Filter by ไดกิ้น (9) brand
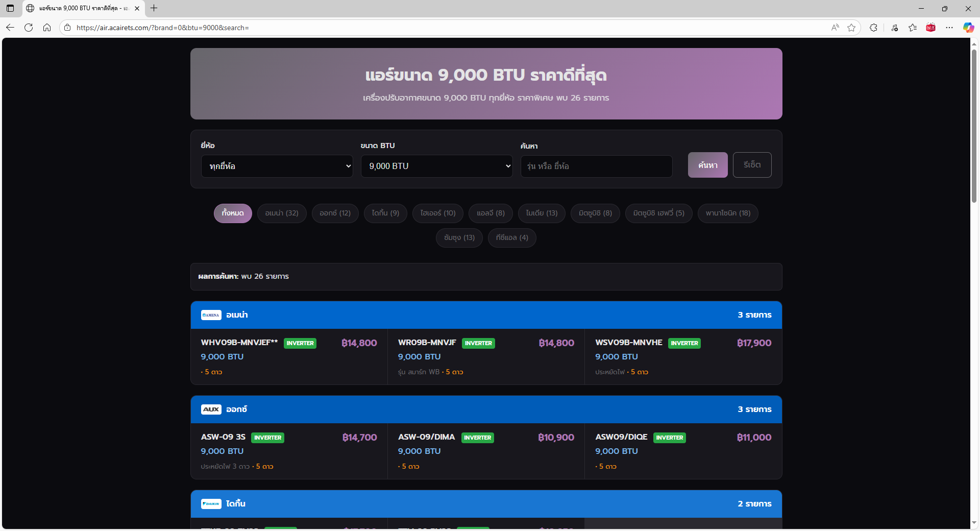This screenshot has height=531, width=980. 385,213
